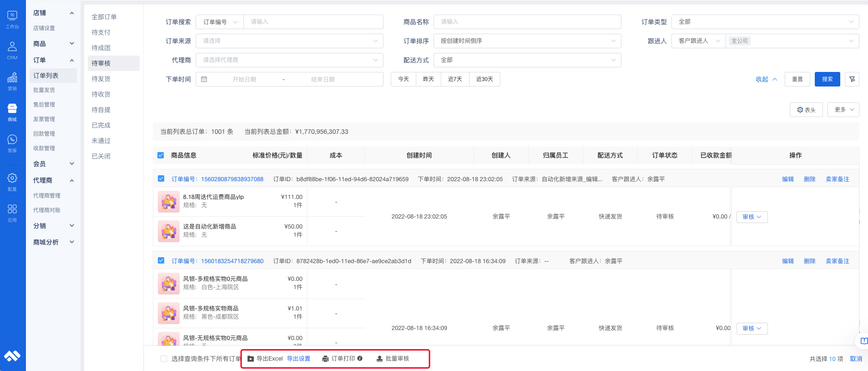The width and height of the screenshot is (868, 371).
Task: Open the 客服 customer service icon
Action: (x=12, y=143)
